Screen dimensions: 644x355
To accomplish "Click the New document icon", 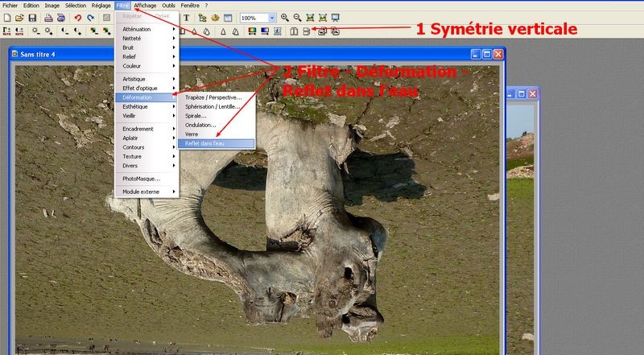I will (6, 18).
